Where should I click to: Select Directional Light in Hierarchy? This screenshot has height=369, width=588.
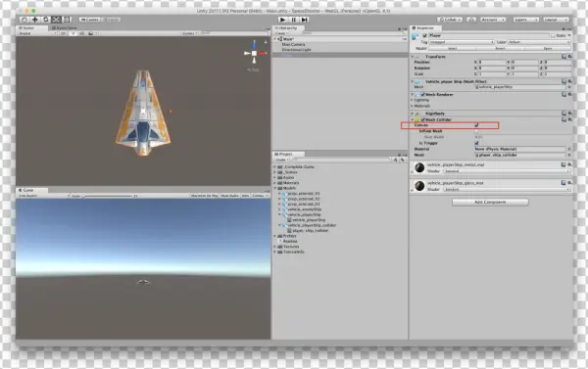pos(296,50)
